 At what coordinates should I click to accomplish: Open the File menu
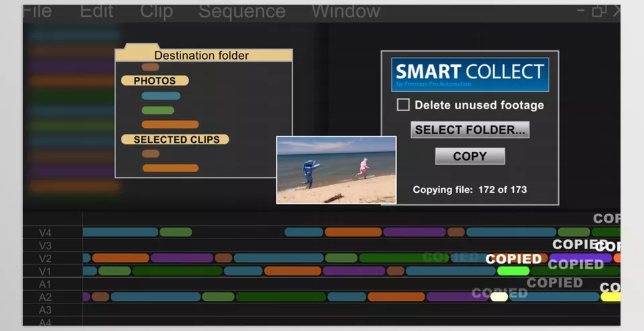coord(37,11)
